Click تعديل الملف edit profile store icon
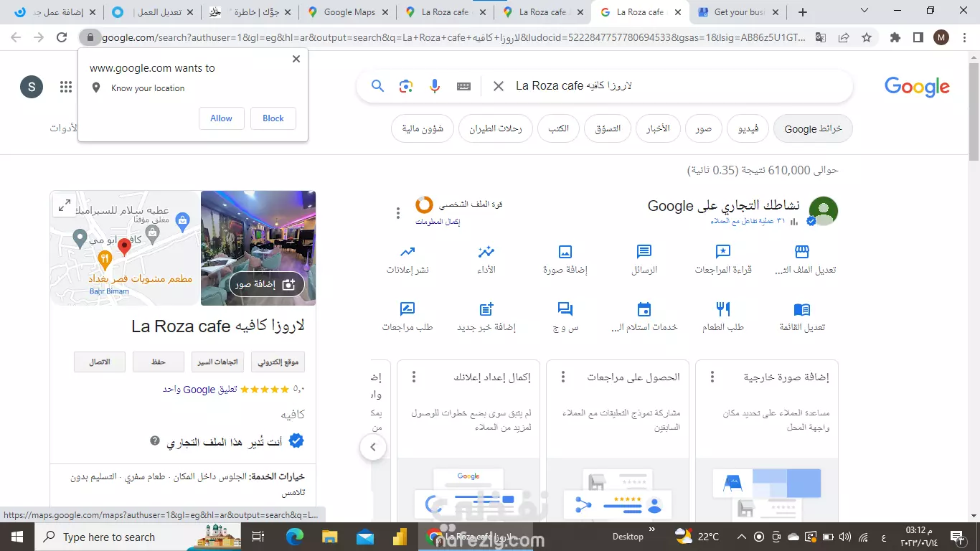The image size is (980, 551). [802, 252]
